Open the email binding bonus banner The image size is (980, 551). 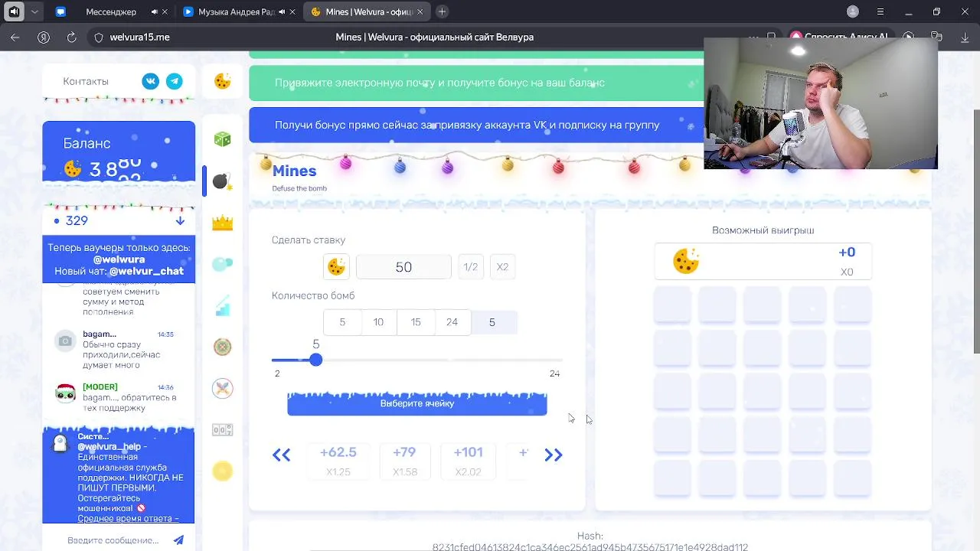coord(475,83)
